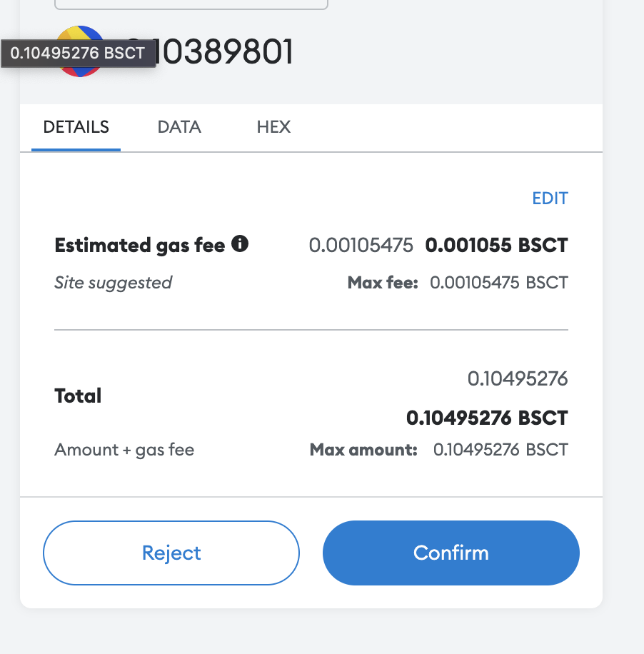Click the bold total 0.10495276 BSCT
The height and width of the screenshot is (654, 644).
pyautogui.click(x=487, y=418)
